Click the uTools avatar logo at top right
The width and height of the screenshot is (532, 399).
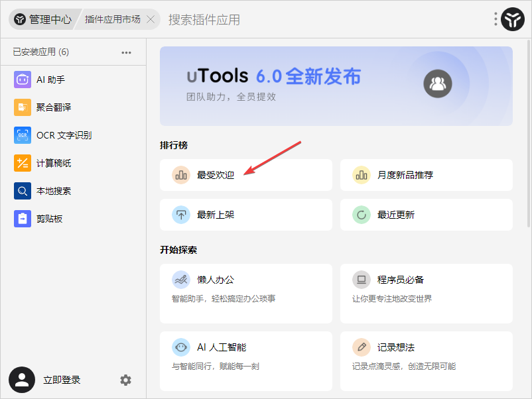513,19
